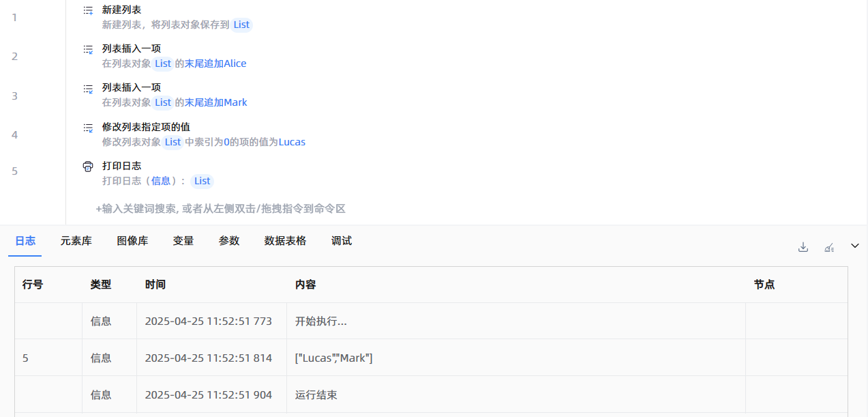Click the 末尾追加Alice parameter link

(x=215, y=63)
